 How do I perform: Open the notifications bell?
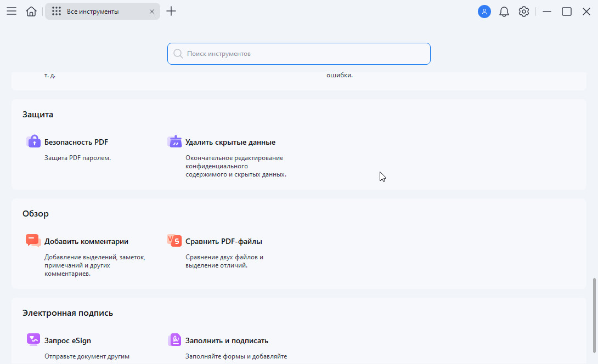(504, 12)
